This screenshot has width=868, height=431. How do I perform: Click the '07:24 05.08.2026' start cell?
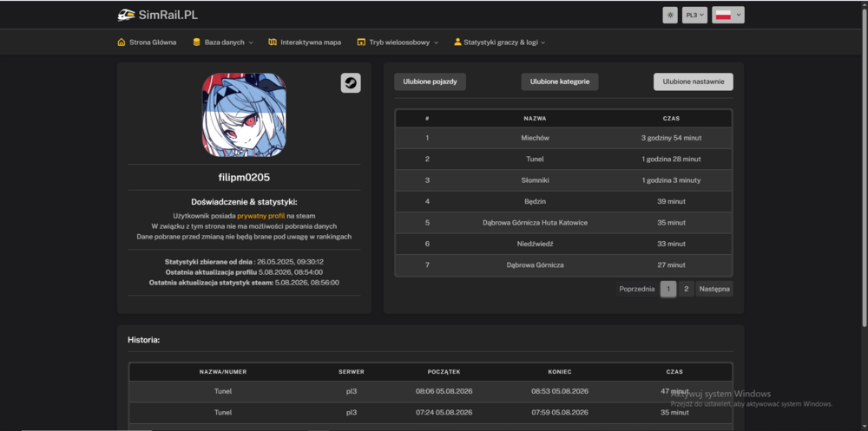coord(444,413)
